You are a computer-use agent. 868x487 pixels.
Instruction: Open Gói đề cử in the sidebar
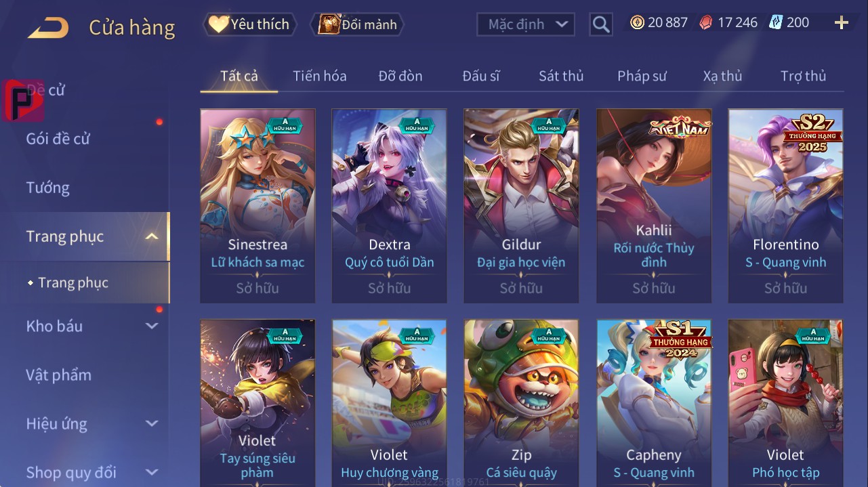(x=58, y=139)
